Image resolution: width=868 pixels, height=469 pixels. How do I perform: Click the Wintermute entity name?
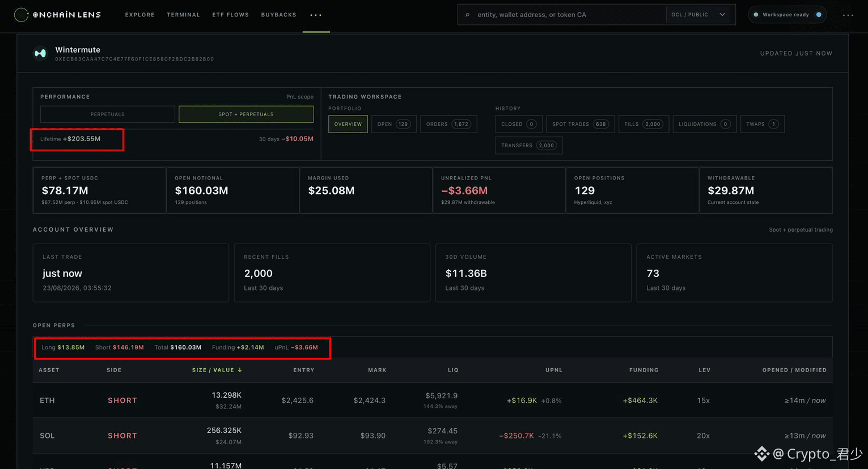click(x=78, y=50)
